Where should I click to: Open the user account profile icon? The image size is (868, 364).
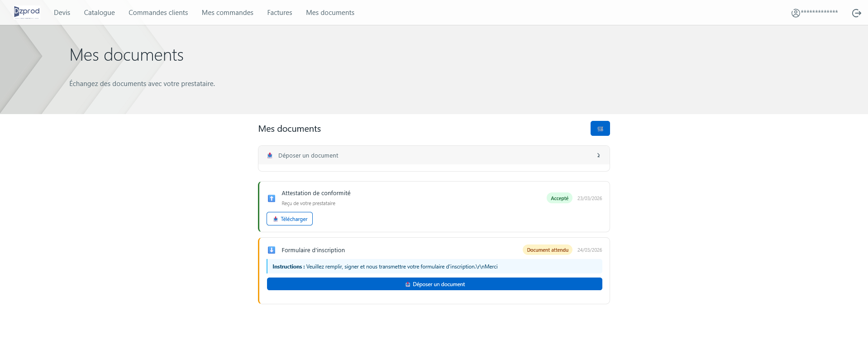click(796, 13)
